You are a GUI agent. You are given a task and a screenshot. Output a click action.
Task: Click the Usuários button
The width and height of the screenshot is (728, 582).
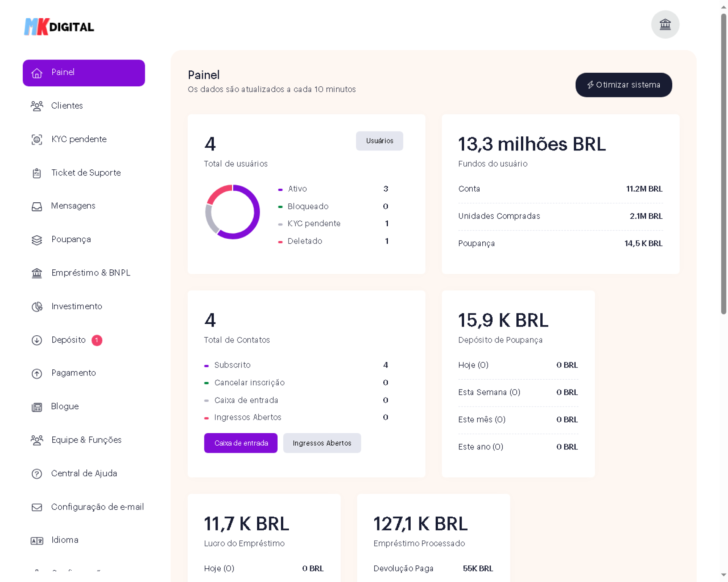point(379,141)
